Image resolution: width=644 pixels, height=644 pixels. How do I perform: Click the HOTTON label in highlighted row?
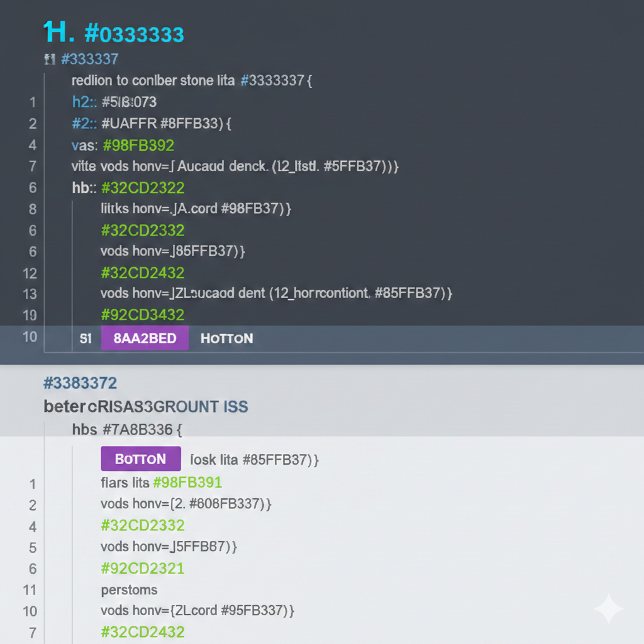[226, 338]
